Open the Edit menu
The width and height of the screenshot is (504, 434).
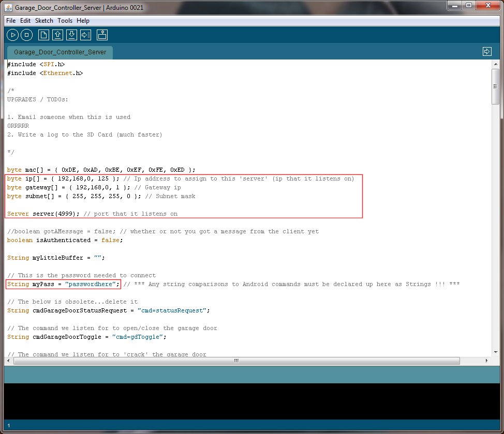coord(25,21)
